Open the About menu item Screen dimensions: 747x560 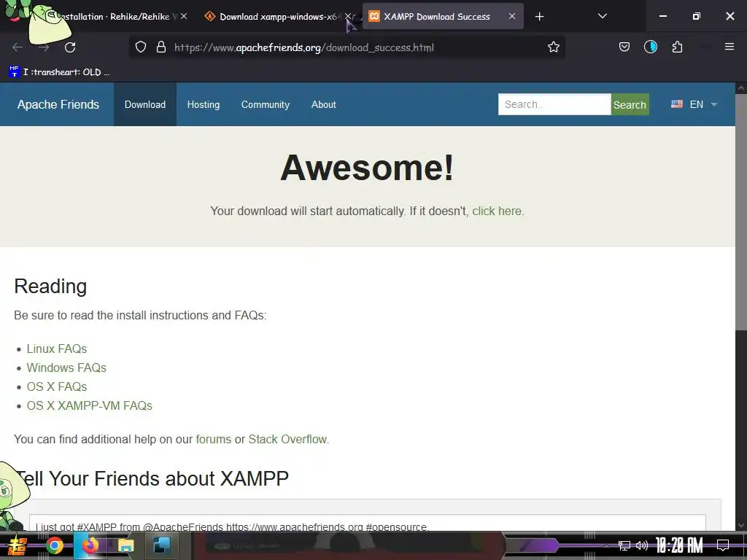323,104
